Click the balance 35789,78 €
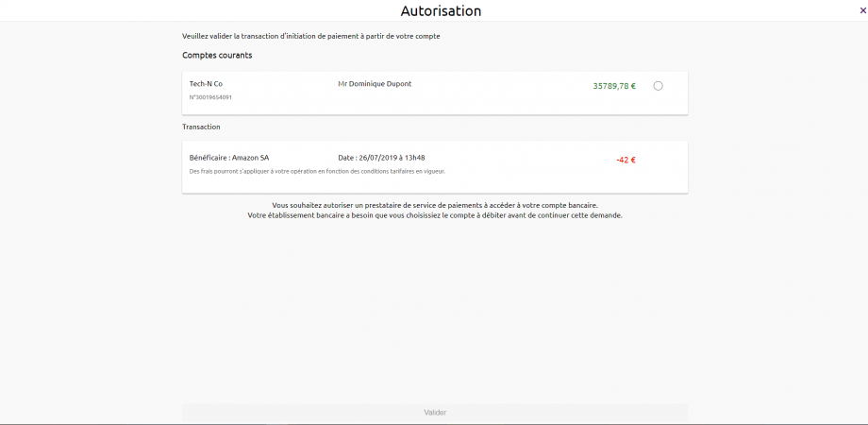This screenshot has width=868, height=425. point(614,86)
